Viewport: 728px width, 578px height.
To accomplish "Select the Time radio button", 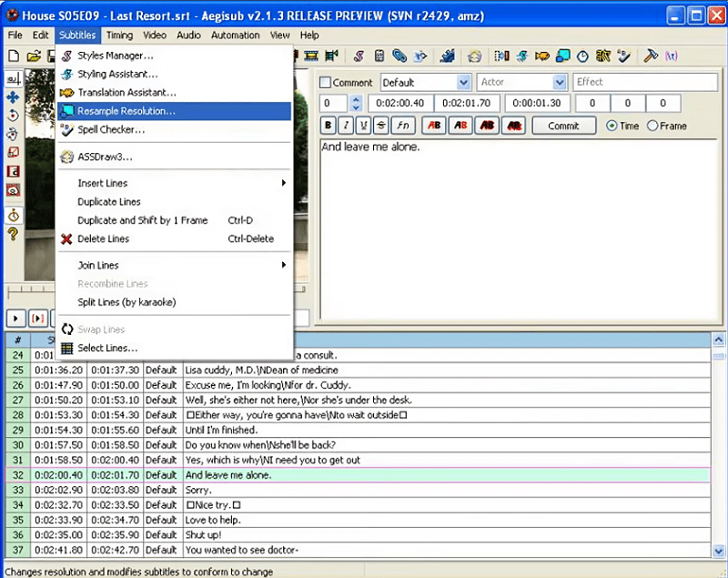I will point(611,126).
